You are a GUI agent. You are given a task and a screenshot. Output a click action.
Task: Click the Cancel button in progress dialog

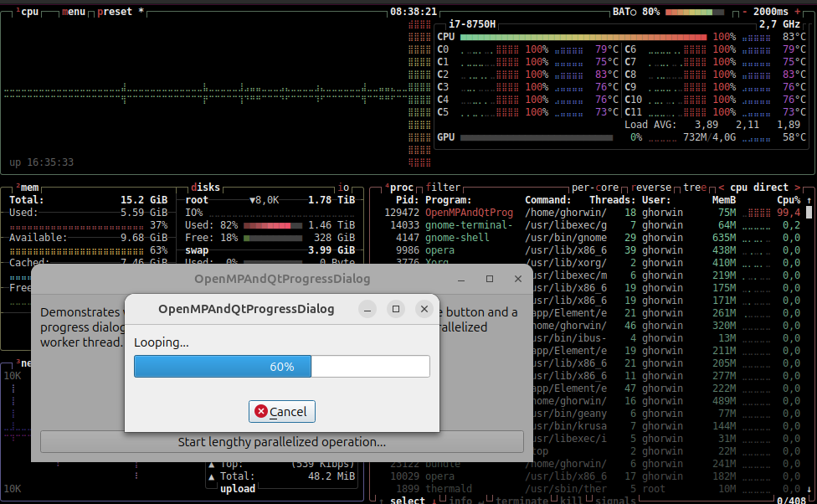[281, 411]
